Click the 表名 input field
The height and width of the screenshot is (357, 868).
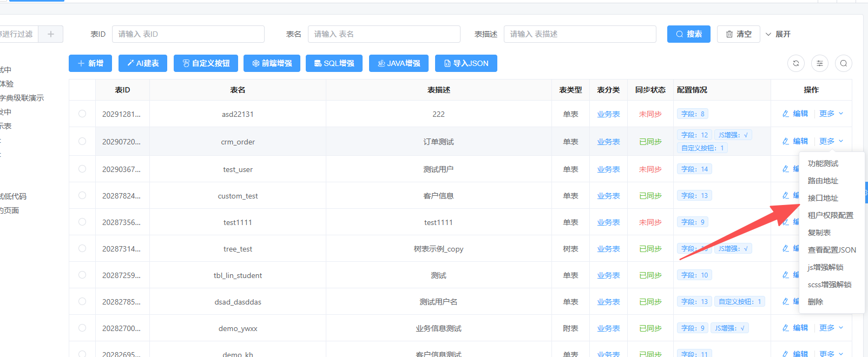384,34
